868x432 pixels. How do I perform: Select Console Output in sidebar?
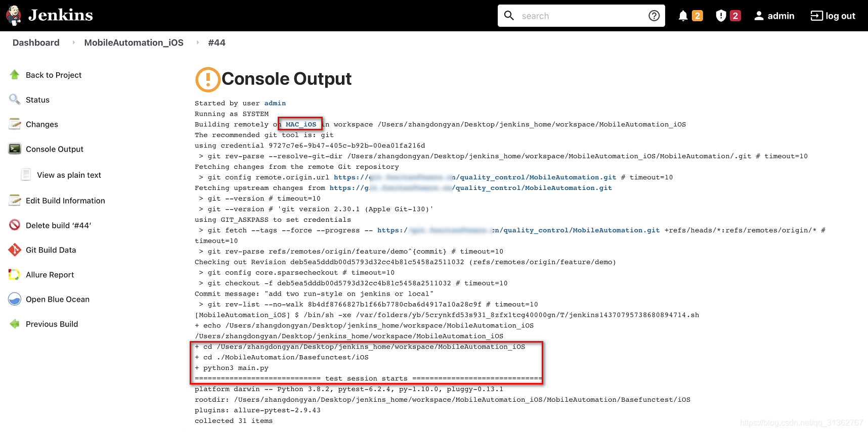tap(55, 149)
